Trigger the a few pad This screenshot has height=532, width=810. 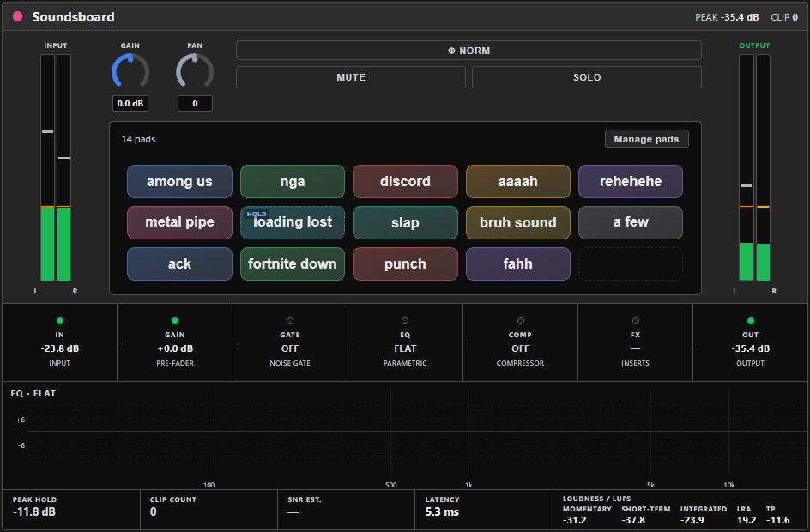point(631,222)
